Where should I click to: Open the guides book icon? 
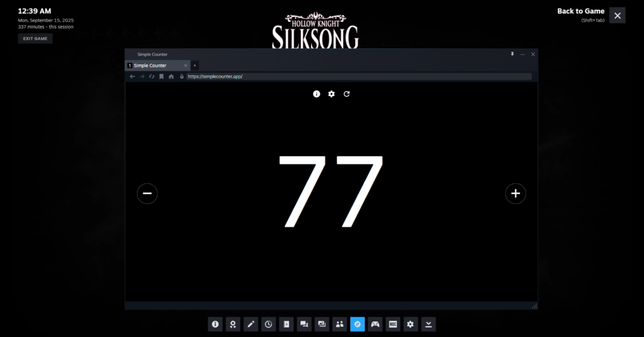(286, 324)
